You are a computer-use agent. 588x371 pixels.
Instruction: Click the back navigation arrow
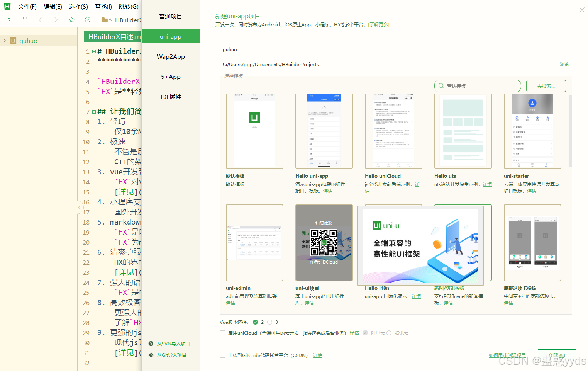[40, 20]
